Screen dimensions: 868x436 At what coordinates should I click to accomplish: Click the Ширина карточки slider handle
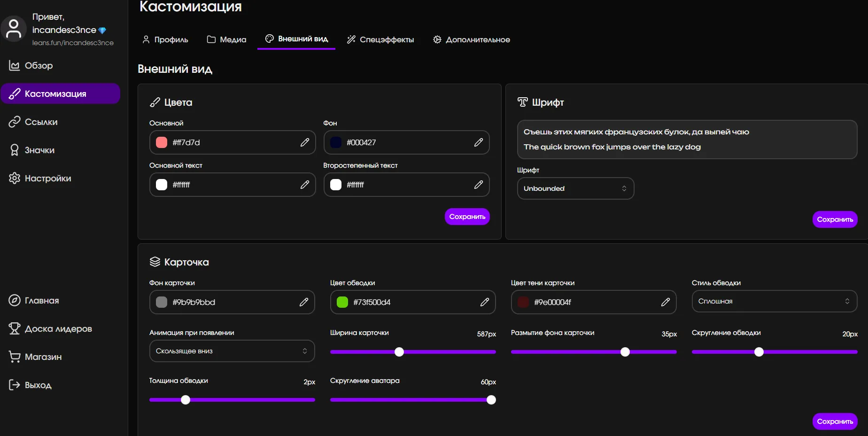click(x=399, y=352)
